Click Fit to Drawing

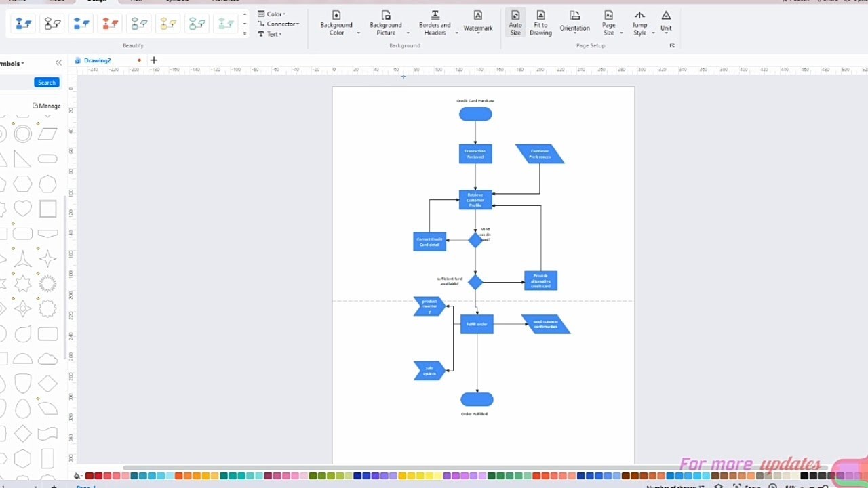point(540,23)
